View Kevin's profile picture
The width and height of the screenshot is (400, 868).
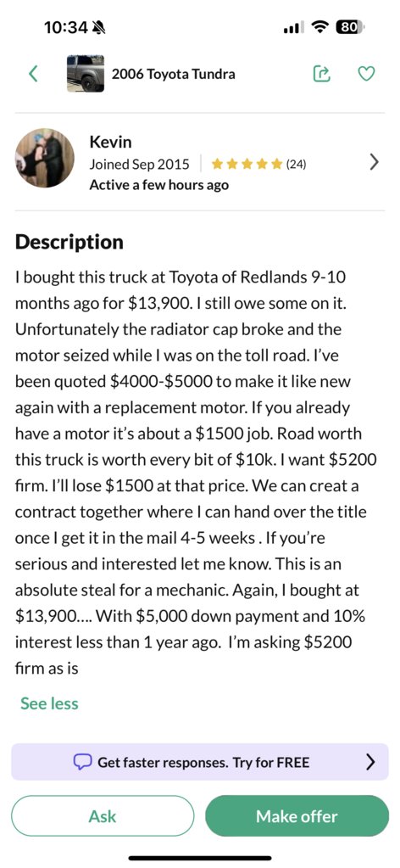click(x=45, y=158)
